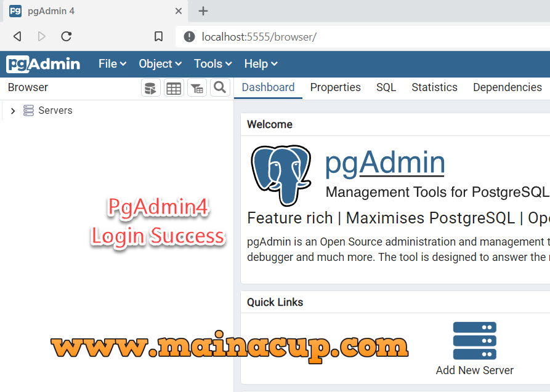Click the Query Tool database icon
The image size is (550, 392).
click(151, 87)
